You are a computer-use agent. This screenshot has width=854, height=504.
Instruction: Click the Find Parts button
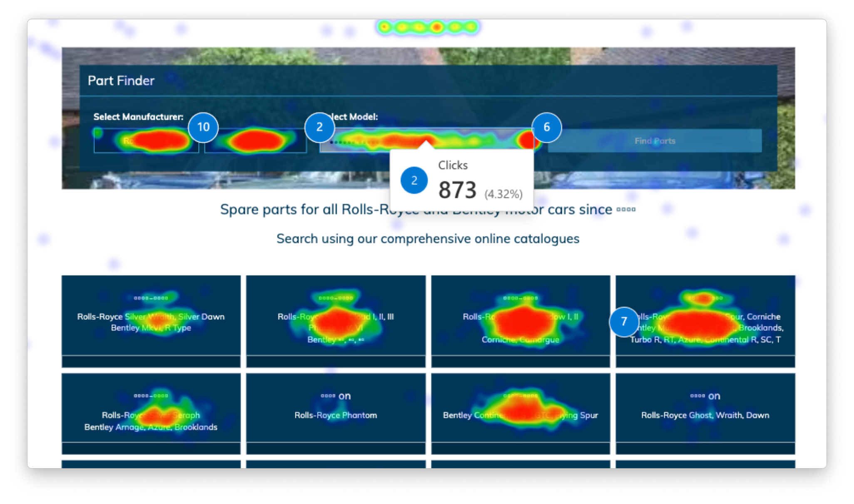click(655, 141)
